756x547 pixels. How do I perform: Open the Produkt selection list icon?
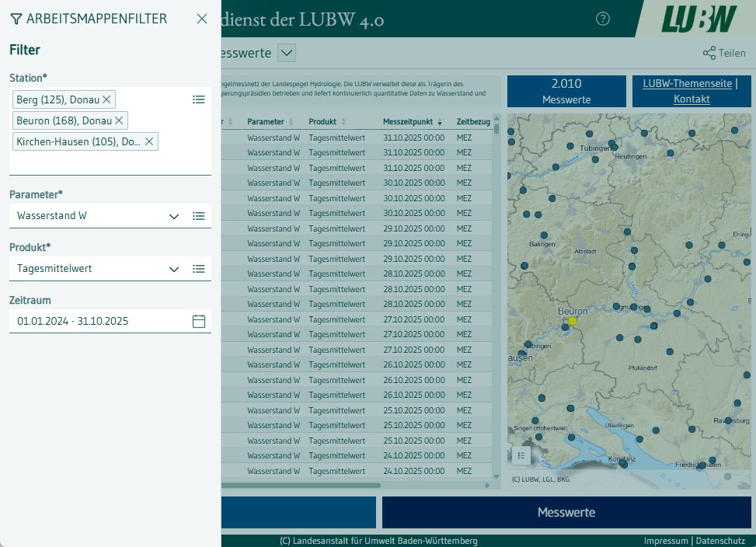199,269
